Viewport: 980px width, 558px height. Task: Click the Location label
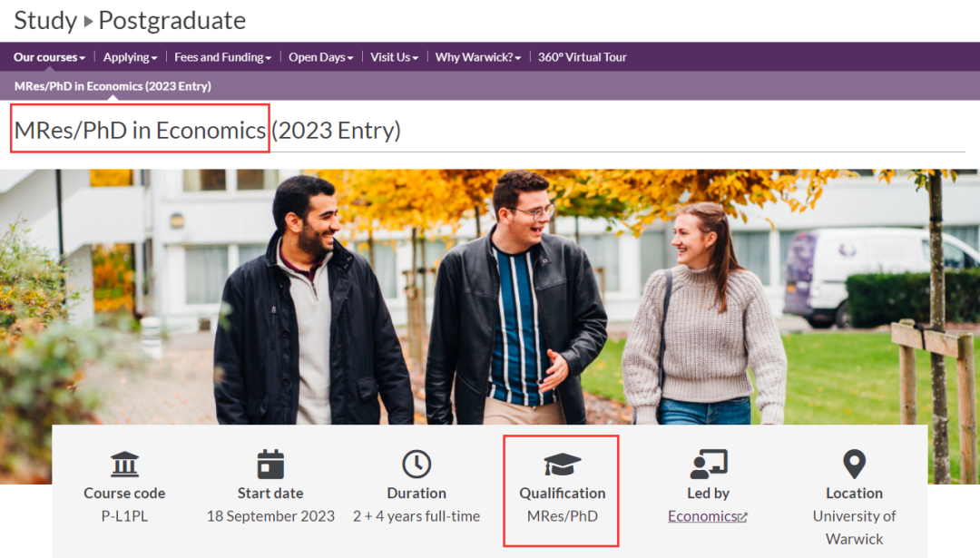coord(855,493)
